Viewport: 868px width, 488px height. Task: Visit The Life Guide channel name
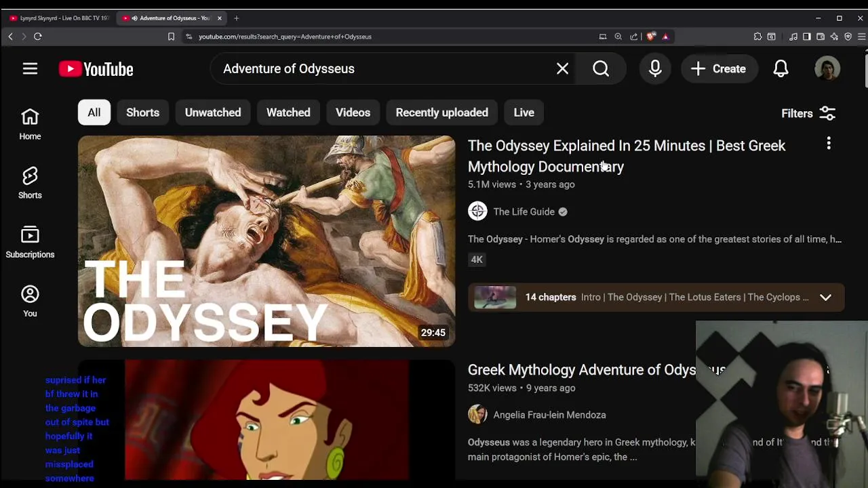(524, 211)
